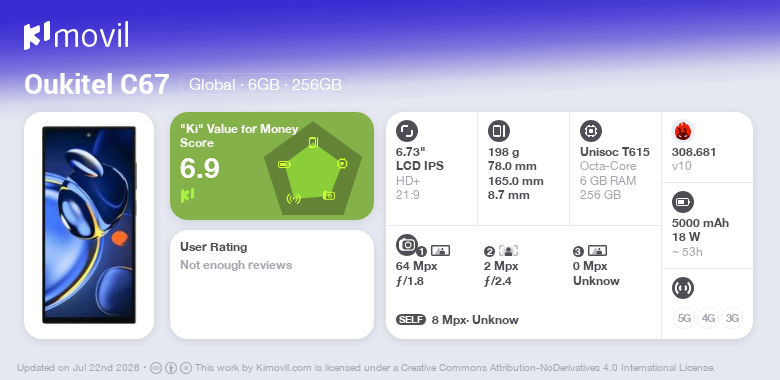
Task: Click the network connectivity signal icon
Action: click(682, 287)
